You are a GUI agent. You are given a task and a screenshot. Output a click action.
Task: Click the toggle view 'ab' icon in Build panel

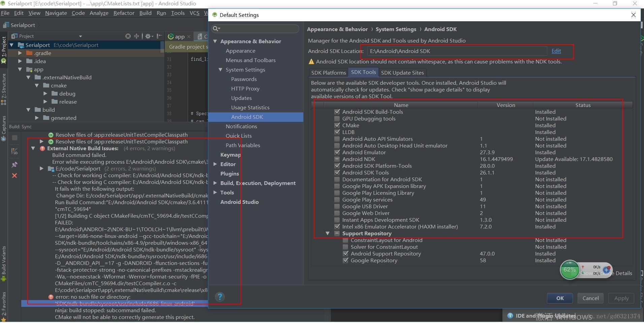[14, 151]
